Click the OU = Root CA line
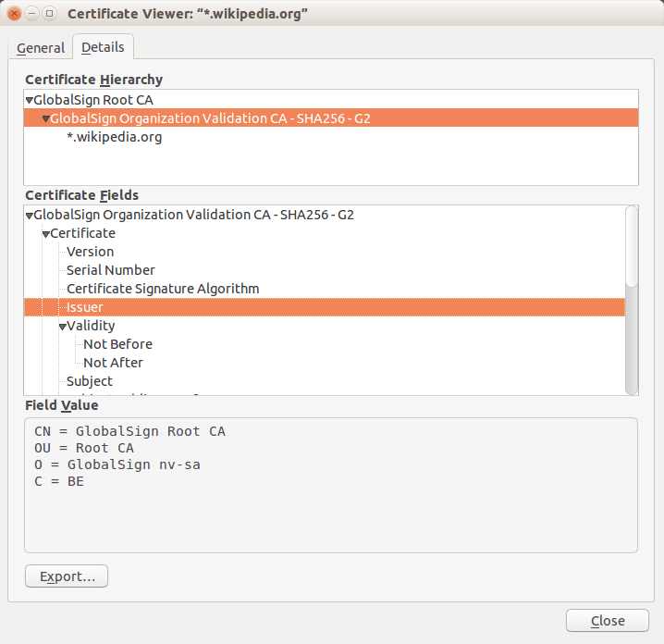 (x=84, y=448)
